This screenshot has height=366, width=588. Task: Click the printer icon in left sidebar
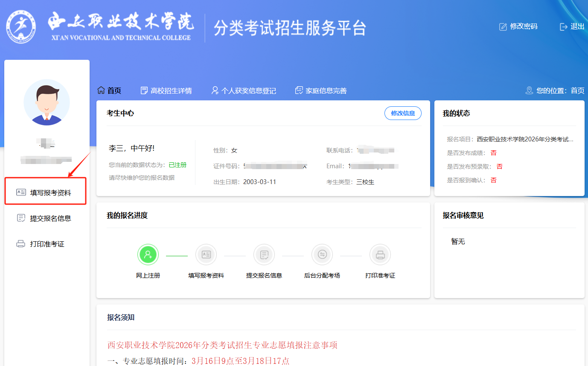(20, 244)
